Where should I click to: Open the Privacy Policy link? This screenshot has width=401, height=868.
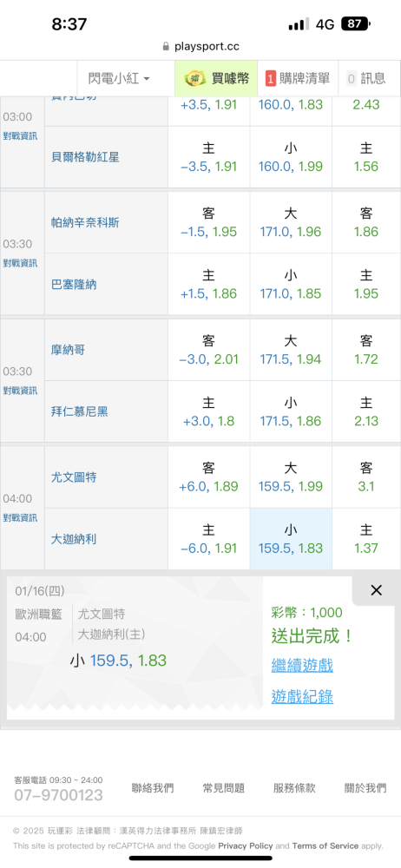(x=246, y=845)
